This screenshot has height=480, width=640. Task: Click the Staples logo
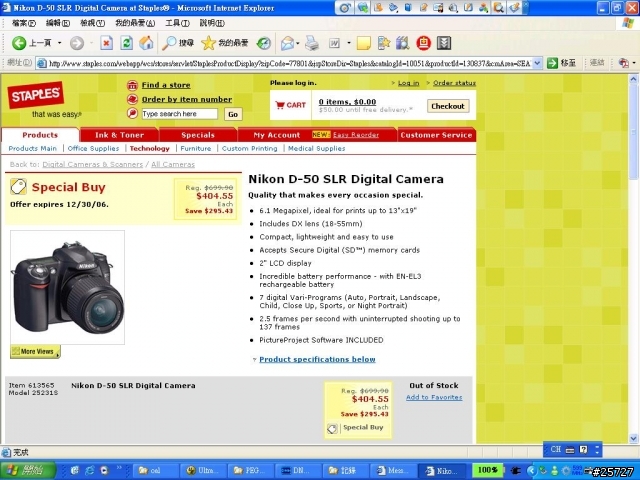coord(36,95)
